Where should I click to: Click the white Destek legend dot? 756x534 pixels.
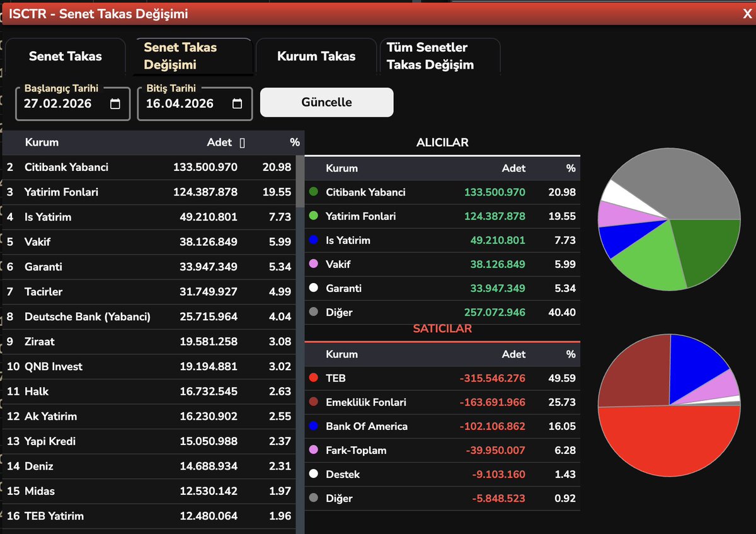pos(313,474)
